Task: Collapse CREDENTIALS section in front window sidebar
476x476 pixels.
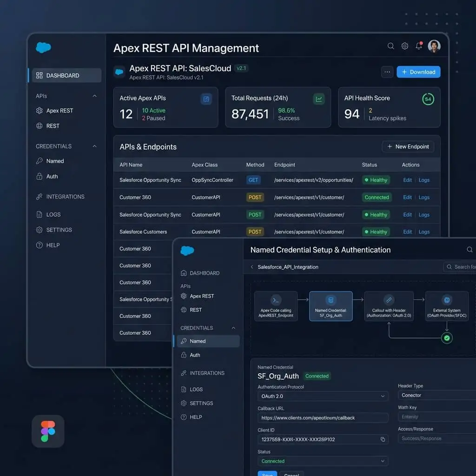Action: coord(233,328)
